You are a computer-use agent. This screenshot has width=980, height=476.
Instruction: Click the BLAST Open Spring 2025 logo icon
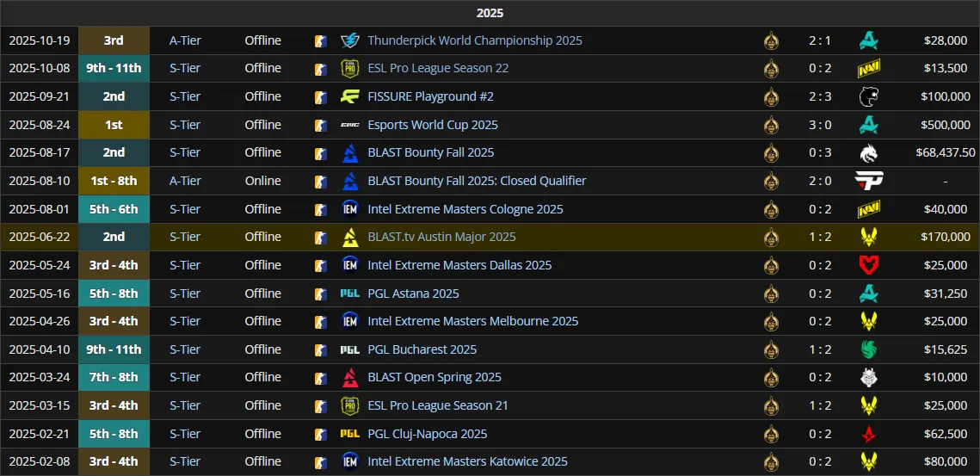pos(350,377)
